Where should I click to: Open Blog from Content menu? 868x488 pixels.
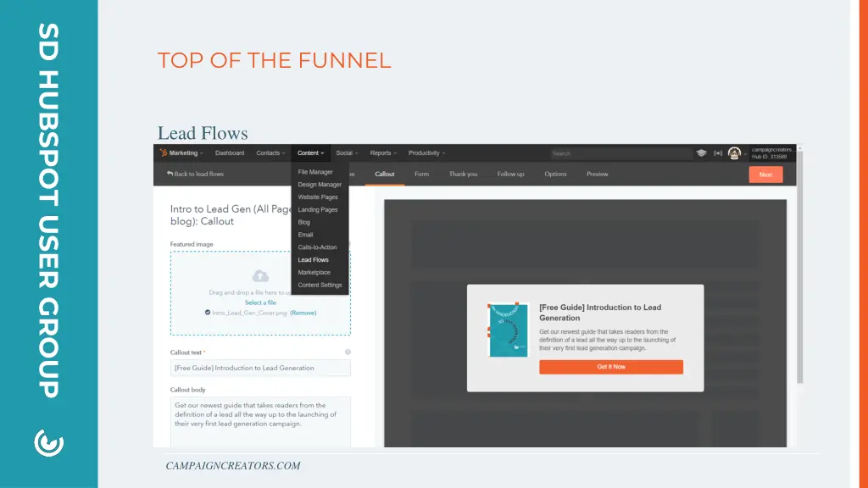point(304,223)
